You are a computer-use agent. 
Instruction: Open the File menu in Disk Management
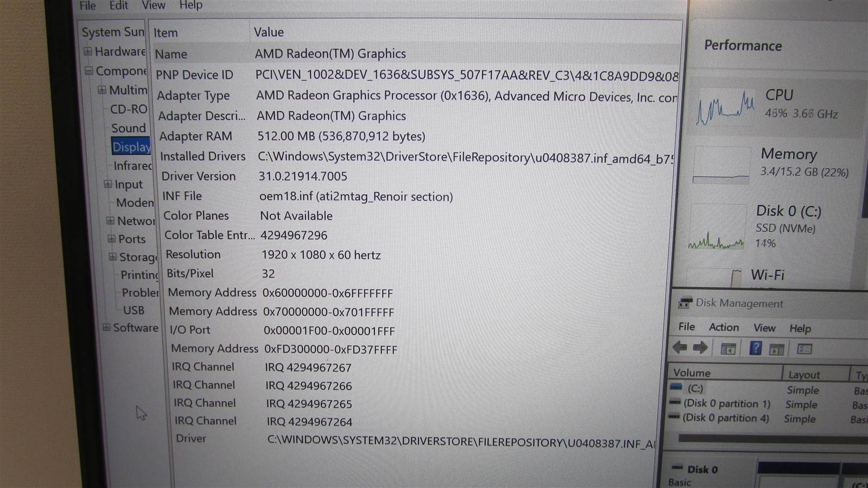pos(686,326)
